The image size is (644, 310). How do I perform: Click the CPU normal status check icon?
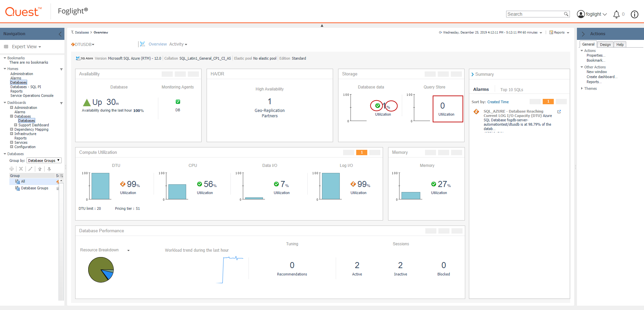point(200,184)
